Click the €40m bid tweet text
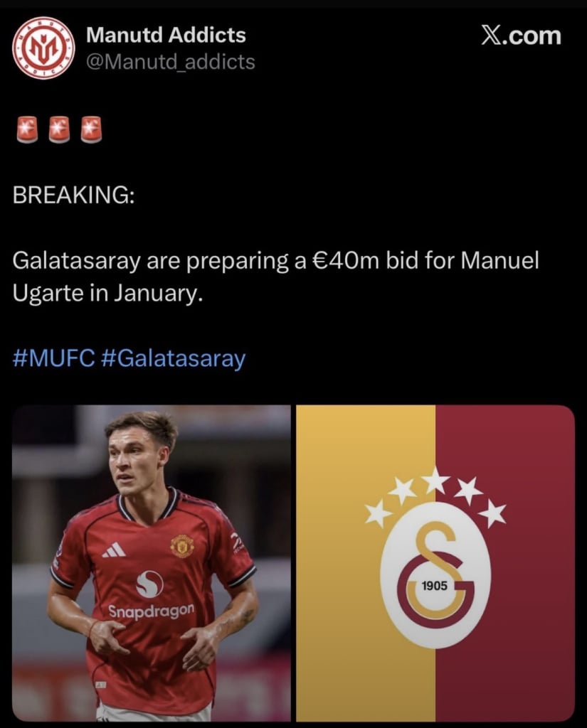 click(x=275, y=277)
